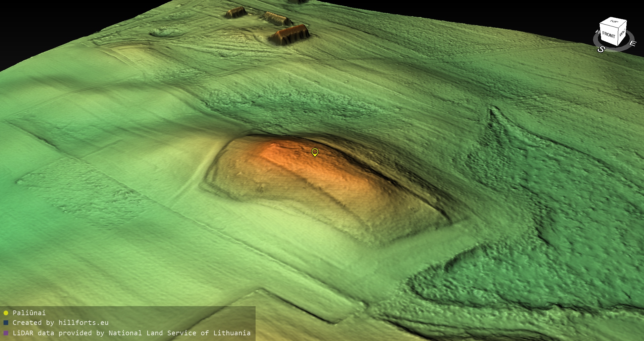
Task: Click the smallest leftmost building model
Action: [x=236, y=13]
